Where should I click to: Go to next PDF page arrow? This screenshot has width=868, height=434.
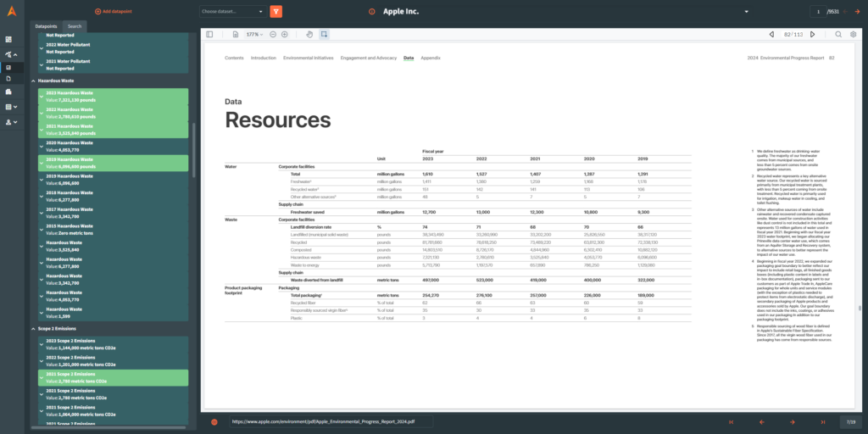(x=813, y=34)
